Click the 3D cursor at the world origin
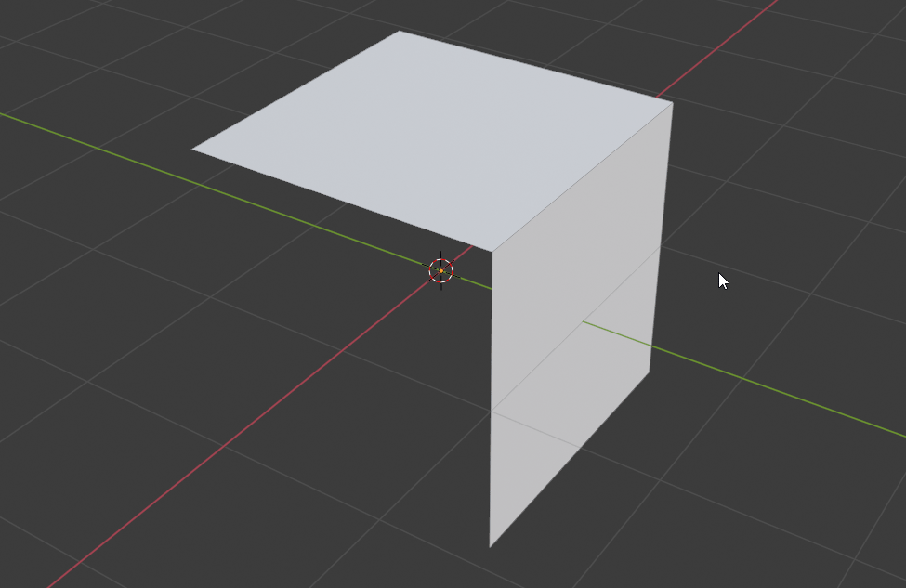 pyautogui.click(x=440, y=270)
